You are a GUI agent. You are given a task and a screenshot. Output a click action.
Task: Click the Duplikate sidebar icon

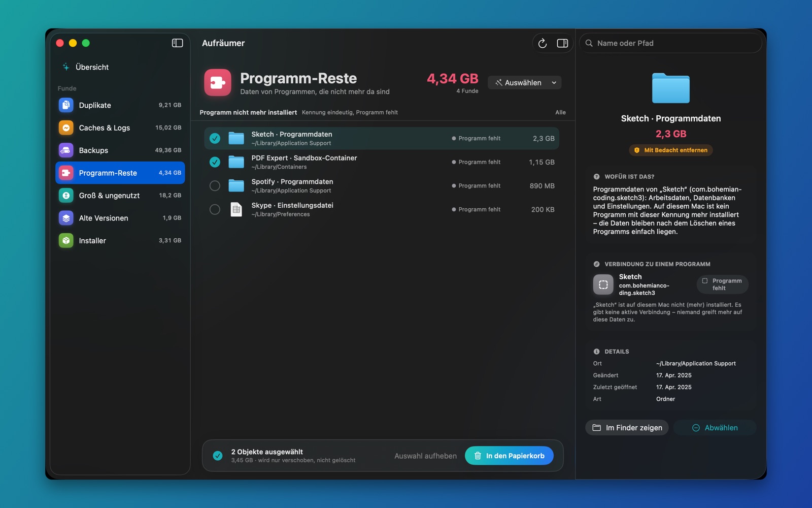66,105
